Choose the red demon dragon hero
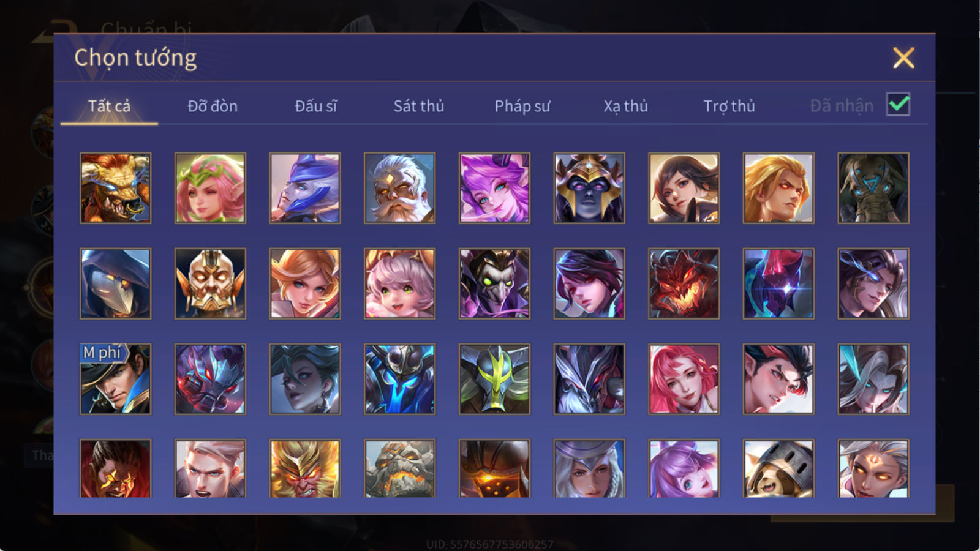 point(684,283)
